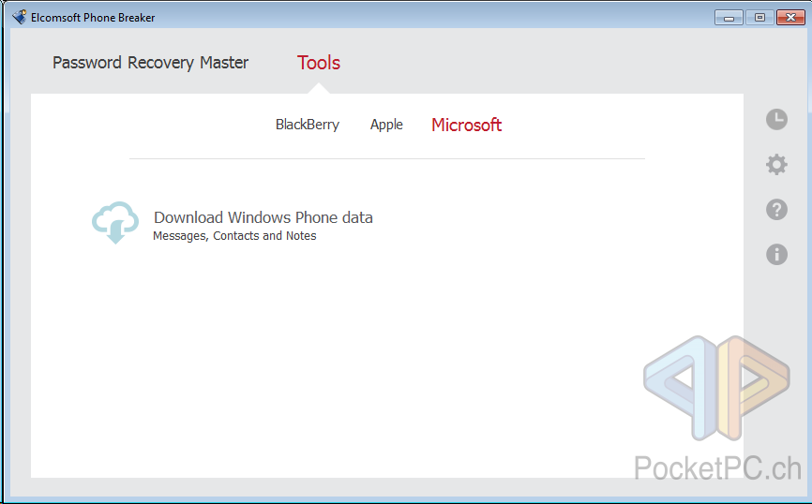Select the Tools tab
The image size is (812, 504).
coord(319,63)
